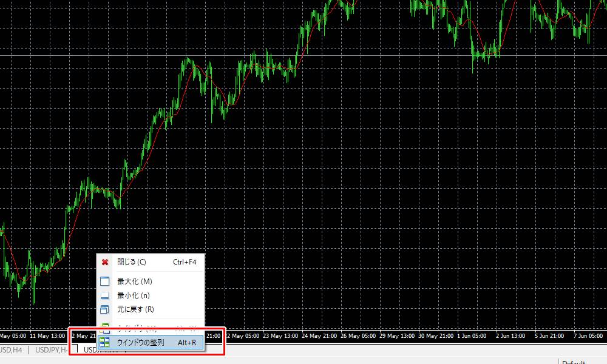Click the 7 Jun 05:00 time label
The height and width of the screenshot is (364, 607).
click(588, 335)
